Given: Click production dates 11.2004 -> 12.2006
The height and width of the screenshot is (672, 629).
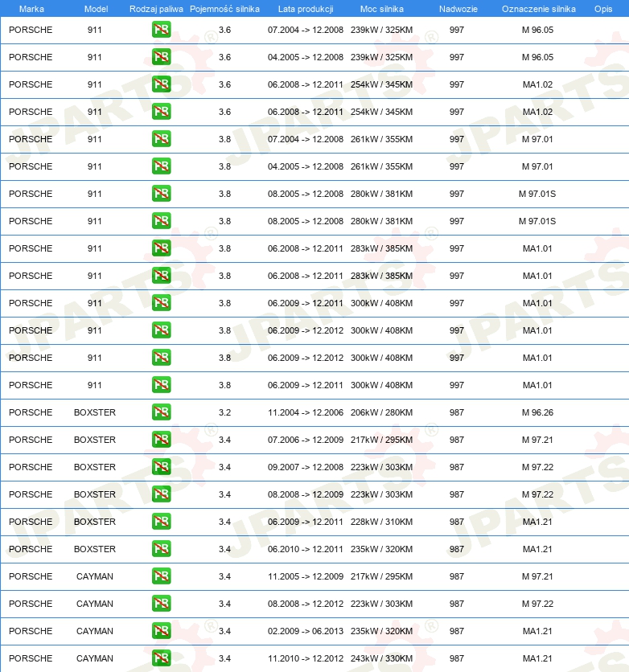Looking at the screenshot, I should pos(306,412).
